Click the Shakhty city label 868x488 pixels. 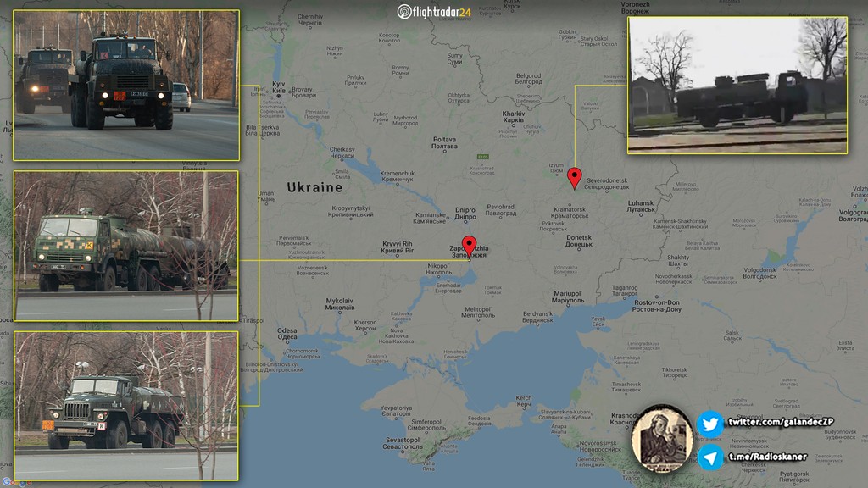pyautogui.click(x=678, y=261)
